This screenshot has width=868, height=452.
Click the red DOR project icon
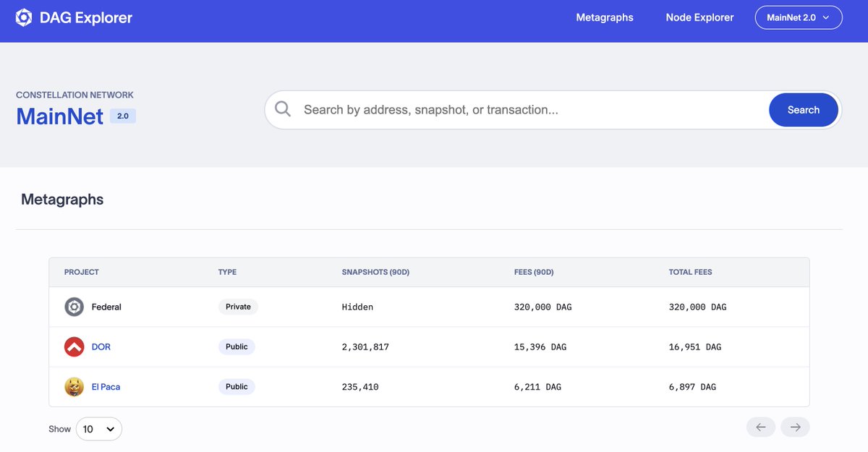tap(74, 346)
